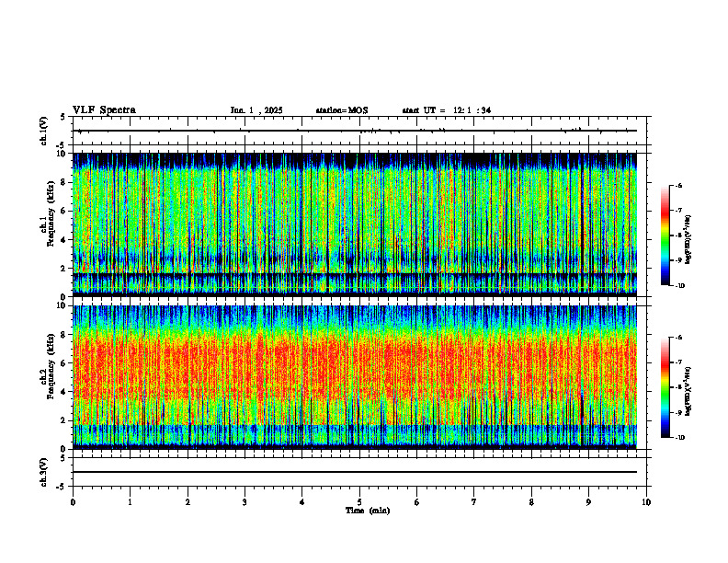728x563 pixels.
Task: Click the "-10" label on ch.2 color bar
Action: pyautogui.click(x=679, y=438)
